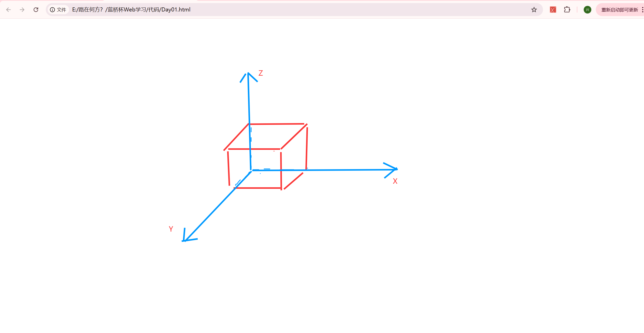The image size is (644, 333).
Task: Click the browser back arrow
Action: click(x=8, y=10)
